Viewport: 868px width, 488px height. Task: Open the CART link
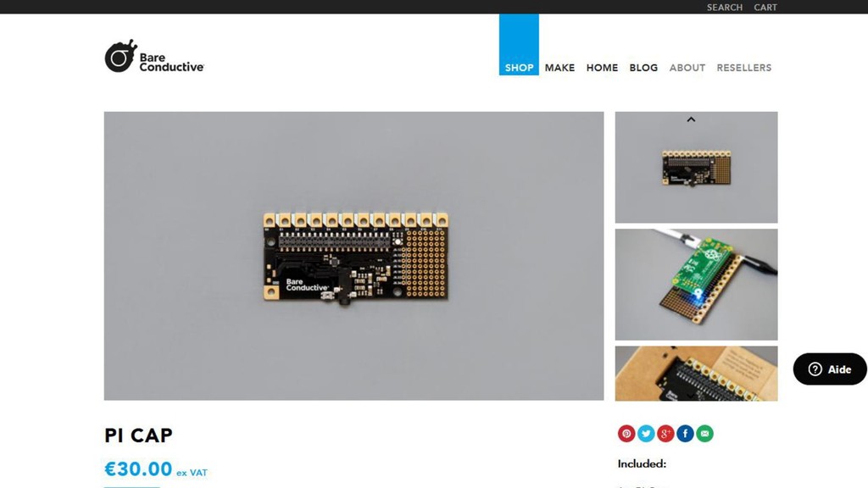(765, 7)
